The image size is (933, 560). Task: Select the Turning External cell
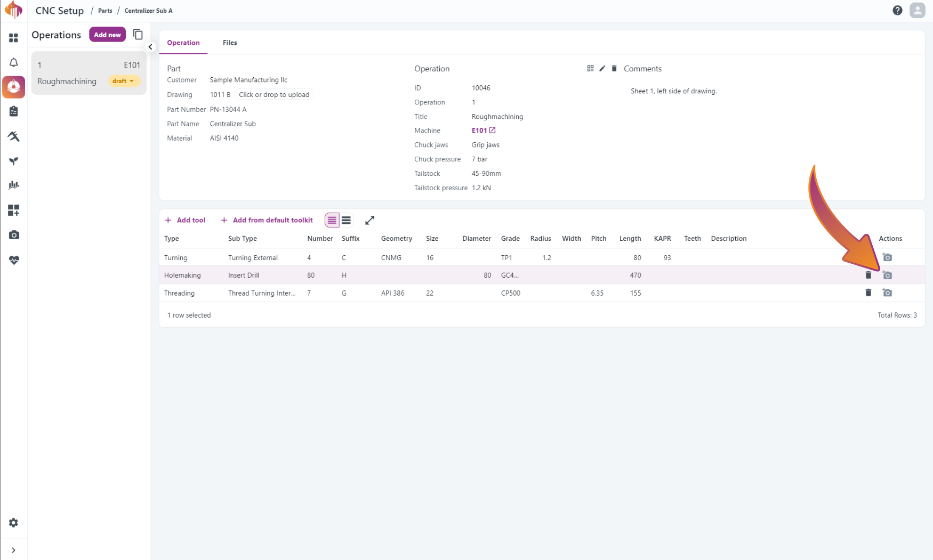(253, 258)
